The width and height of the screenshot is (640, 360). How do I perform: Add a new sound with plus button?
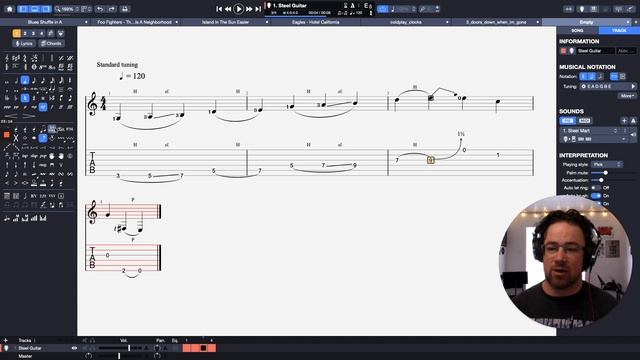point(624,121)
